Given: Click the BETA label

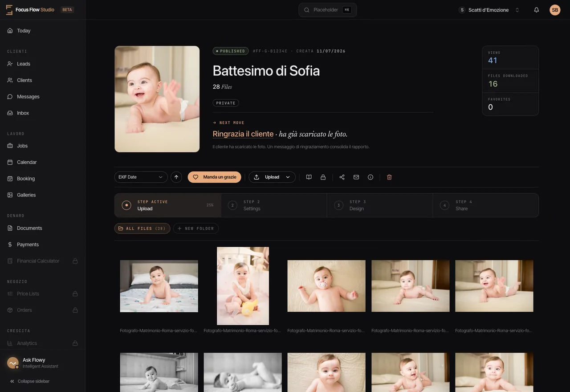Looking at the screenshot, I should [x=67, y=10].
